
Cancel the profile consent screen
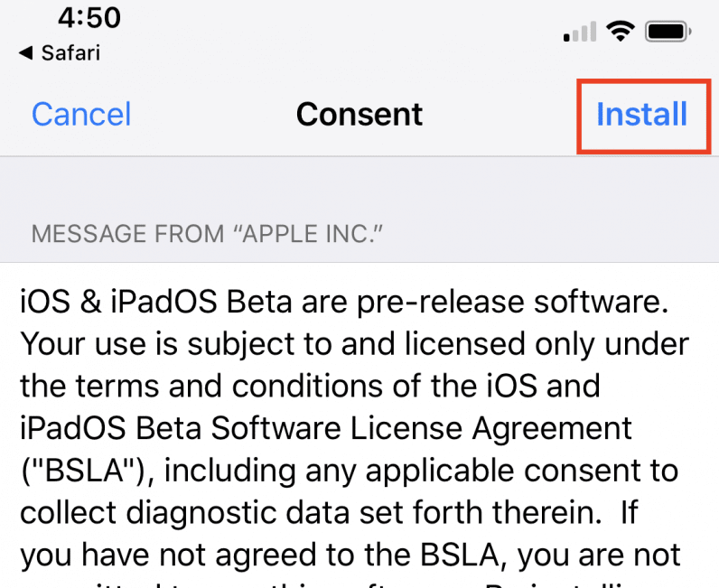[81, 114]
